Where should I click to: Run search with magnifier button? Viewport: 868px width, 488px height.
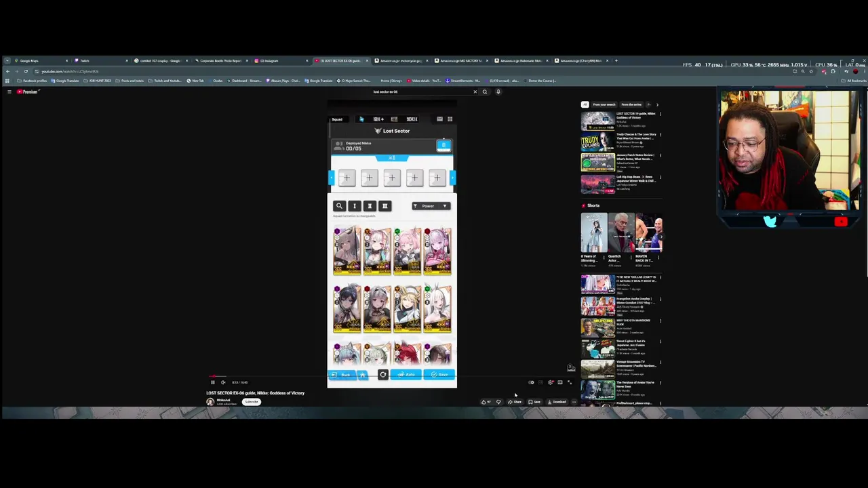(x=484, y=91)
